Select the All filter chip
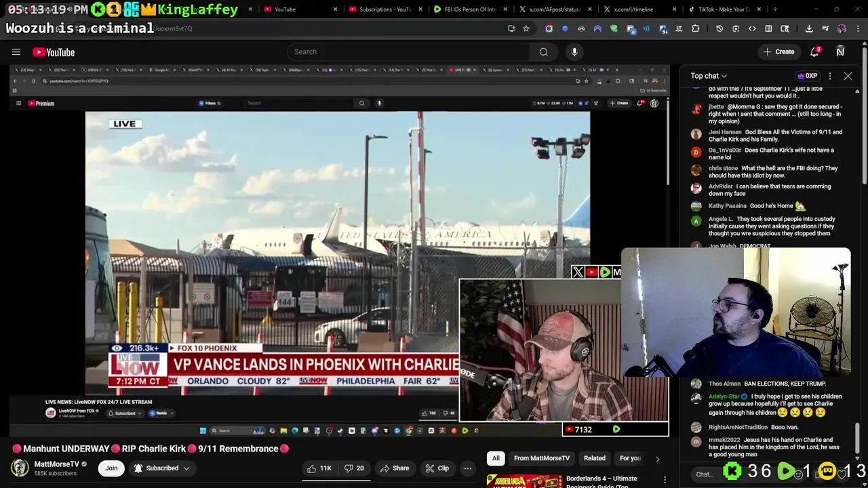 tap(496, 458)
